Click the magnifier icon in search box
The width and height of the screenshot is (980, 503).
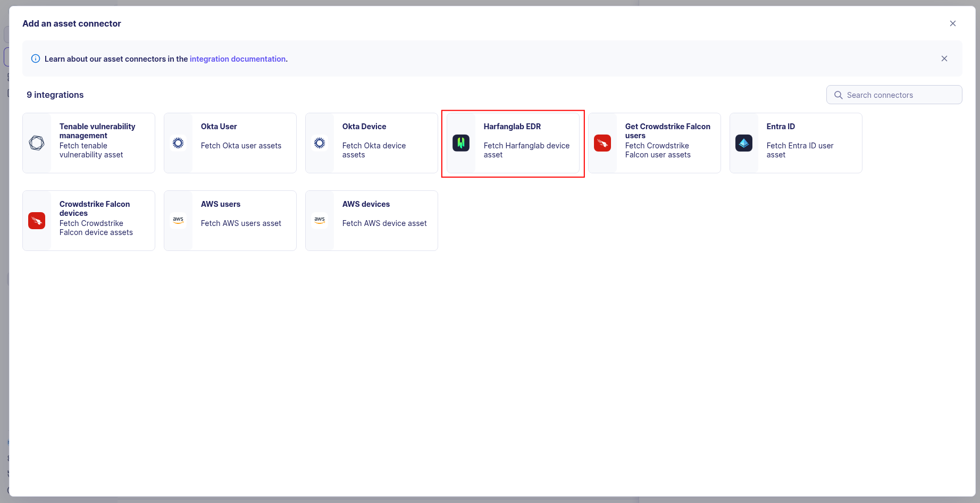[x=839, y=95]
